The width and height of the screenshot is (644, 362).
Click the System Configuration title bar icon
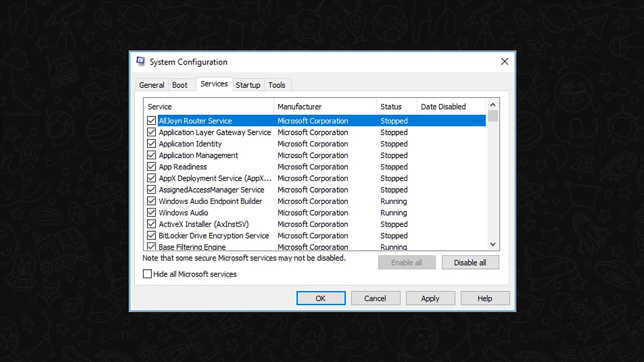click(x=141, y=61)
